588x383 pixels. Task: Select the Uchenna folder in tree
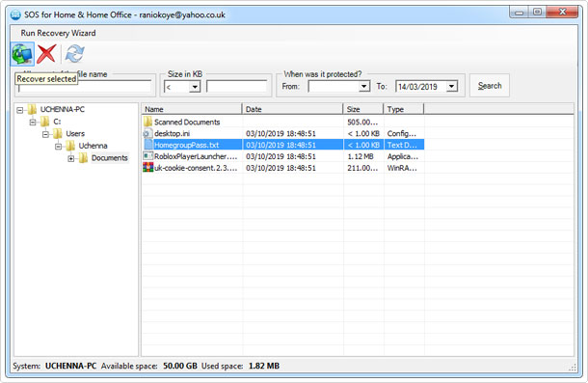click(x=93, y=146)
